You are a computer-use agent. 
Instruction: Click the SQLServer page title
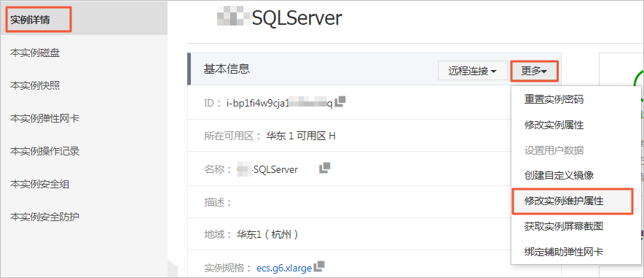297,18
